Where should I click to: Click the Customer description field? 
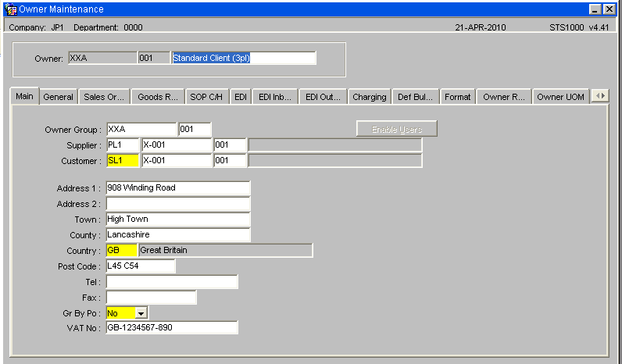point(334,161)
